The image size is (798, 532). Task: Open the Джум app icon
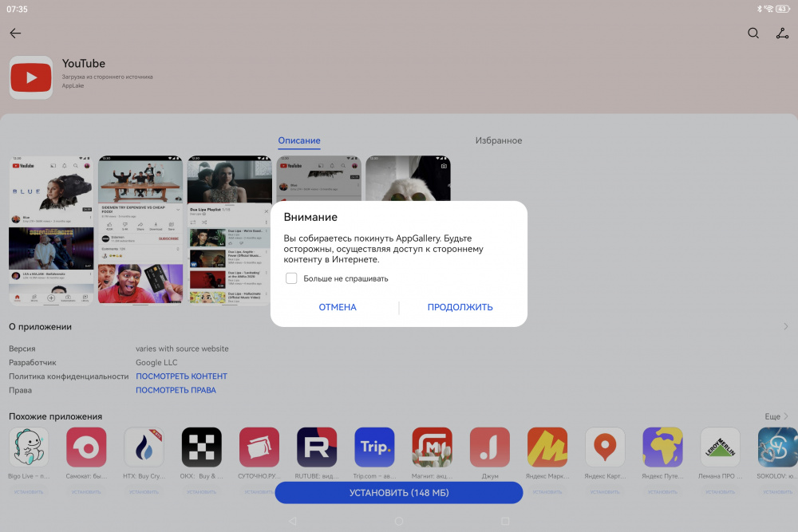pos(490,447)
